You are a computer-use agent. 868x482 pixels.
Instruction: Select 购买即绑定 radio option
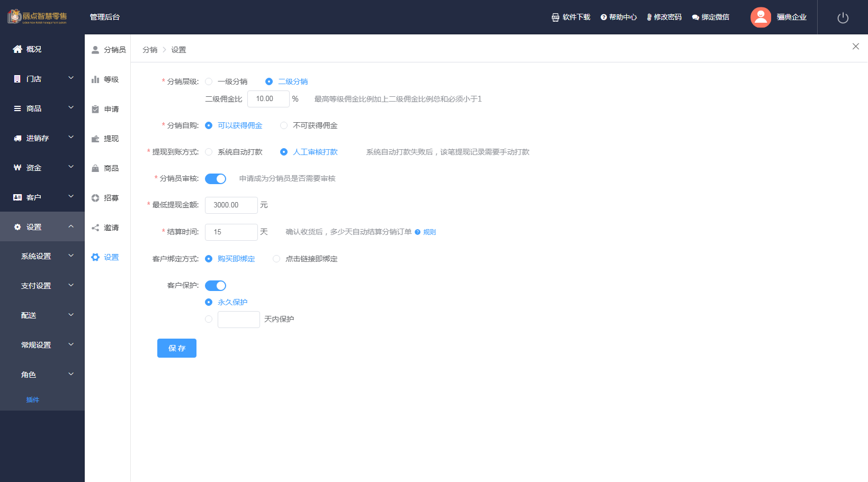point(209,259)
